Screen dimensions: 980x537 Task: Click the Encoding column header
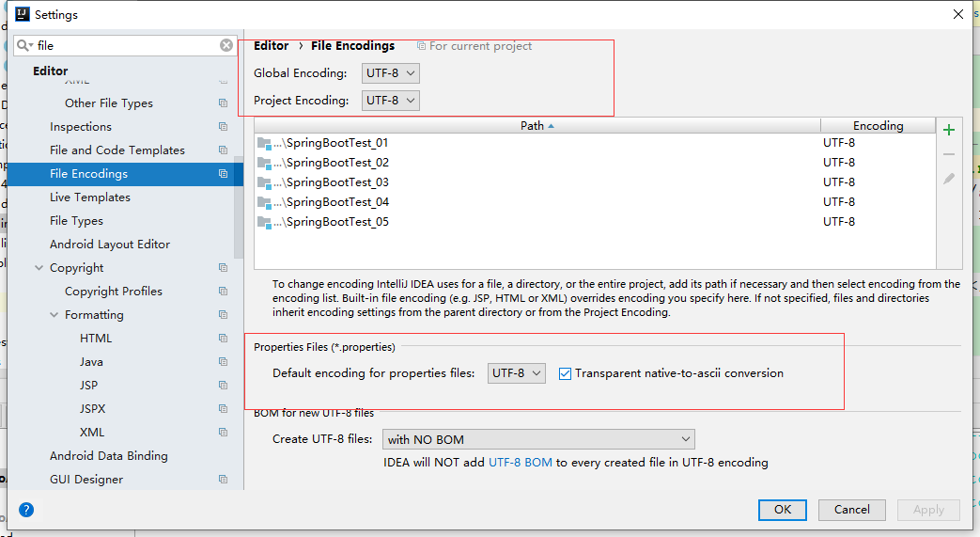click(879, 126)
